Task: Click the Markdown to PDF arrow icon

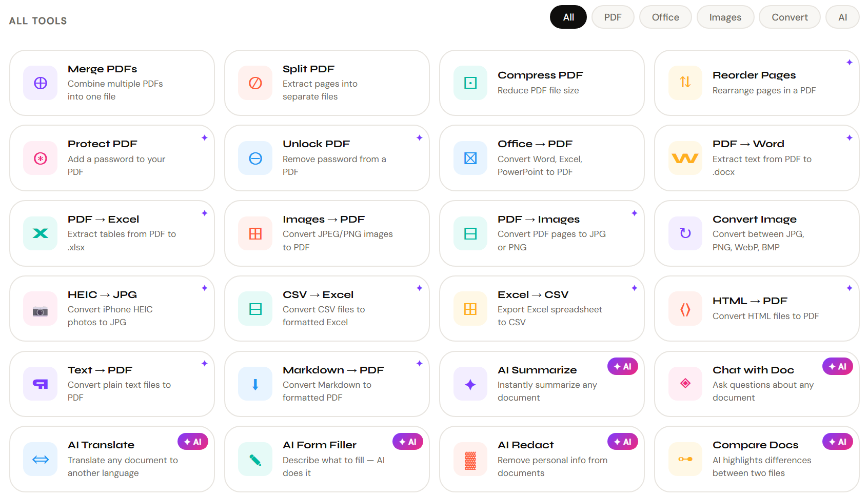Action: coord(255,384)
